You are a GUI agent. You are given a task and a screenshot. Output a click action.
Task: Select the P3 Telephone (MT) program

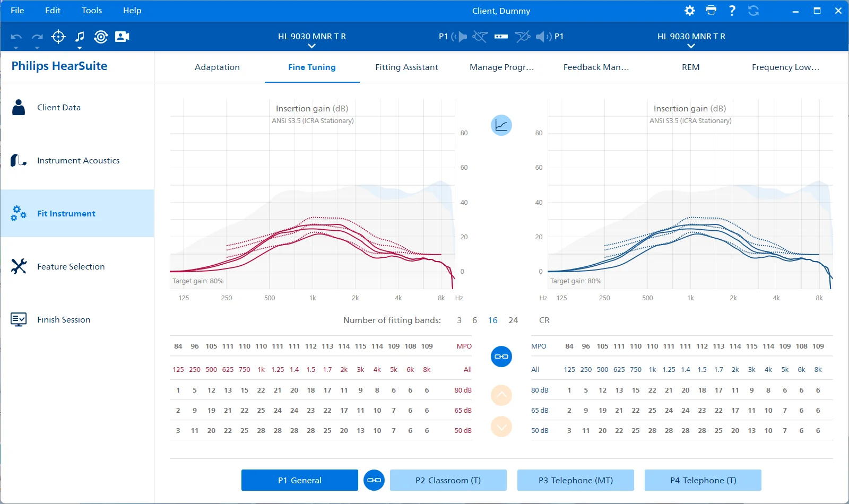pyautogui.click(x=576, y=480)
